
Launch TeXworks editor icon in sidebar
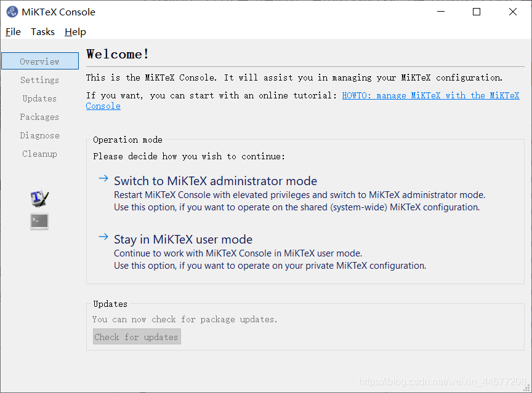[x=39, y=198]
